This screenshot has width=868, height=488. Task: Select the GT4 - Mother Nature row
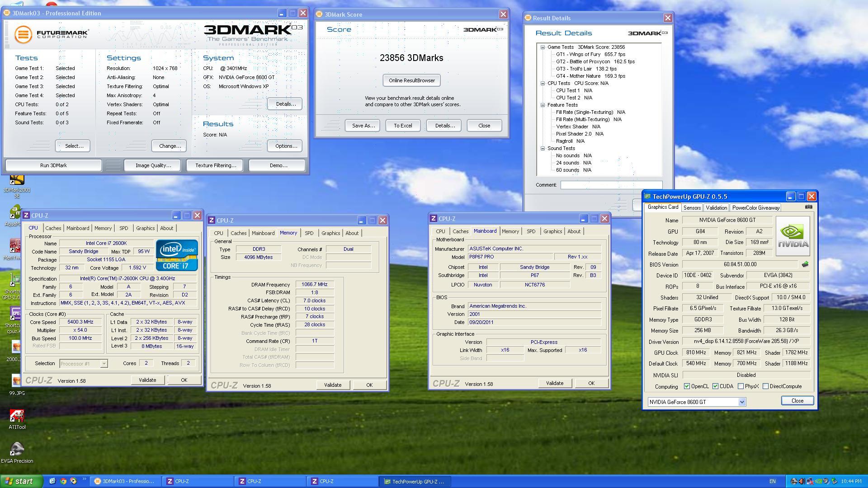click(590, 76)
